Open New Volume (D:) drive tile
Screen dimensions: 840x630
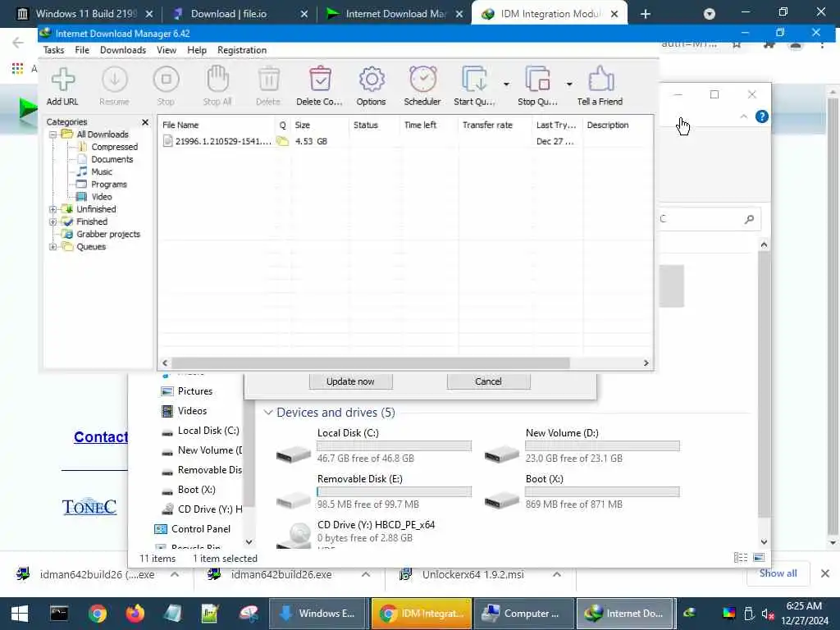[582, 445]
